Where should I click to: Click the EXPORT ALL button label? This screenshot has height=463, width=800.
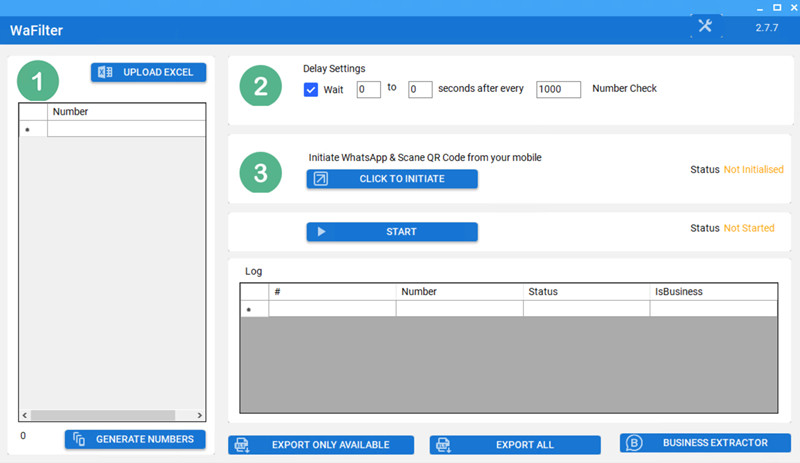(x=525, y=445)
